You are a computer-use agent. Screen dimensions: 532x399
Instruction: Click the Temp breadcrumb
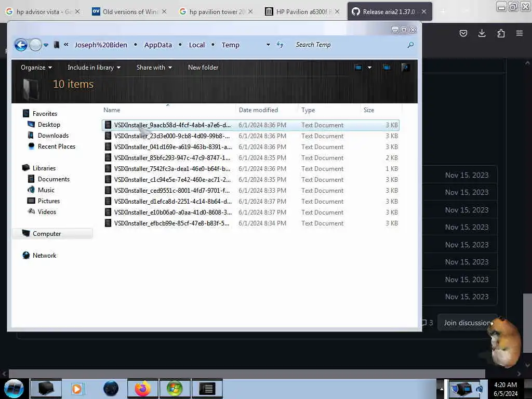[230, 45]
